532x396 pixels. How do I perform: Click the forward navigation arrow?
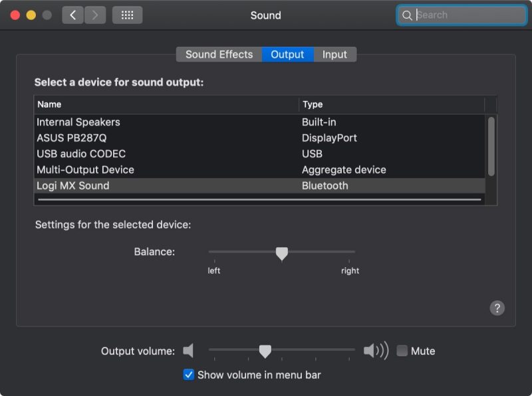(x=95, y=15)
